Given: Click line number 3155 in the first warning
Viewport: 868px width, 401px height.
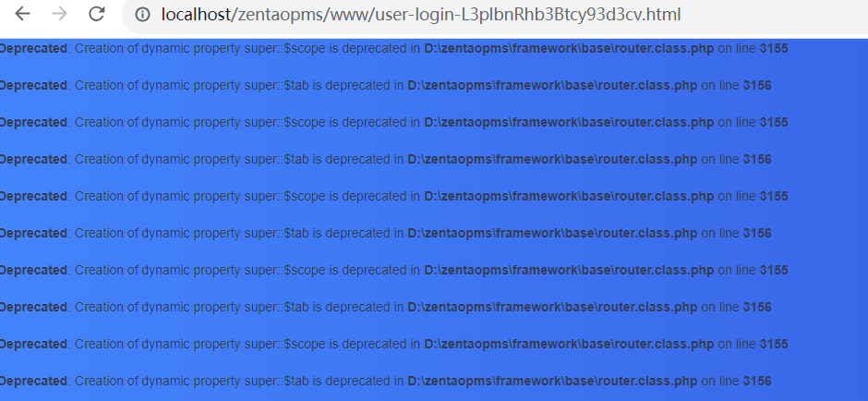Looking at the screenshot, I should coord(773,48).
